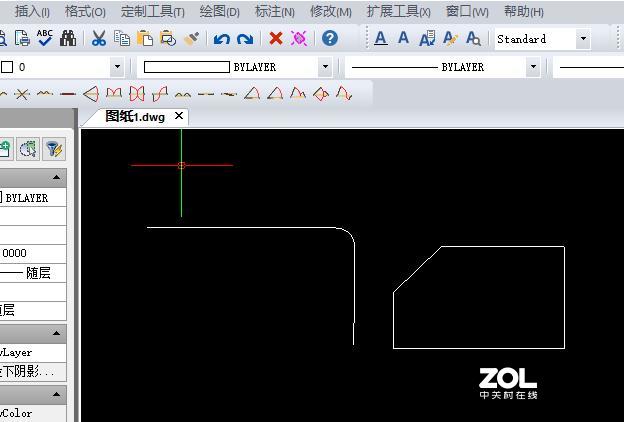
Task: Click the filter funnel with lightning icon
Action: (54, 149)
